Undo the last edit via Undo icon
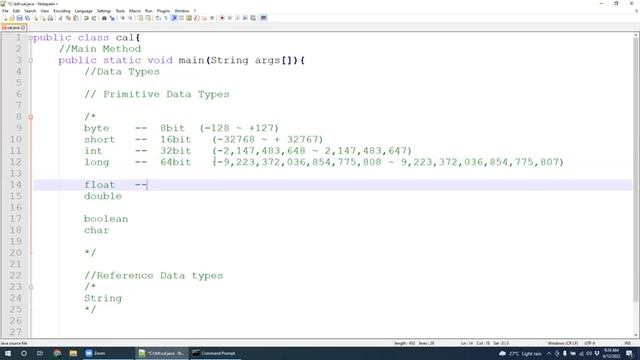 pyautogui.click(x=86, y=18)
